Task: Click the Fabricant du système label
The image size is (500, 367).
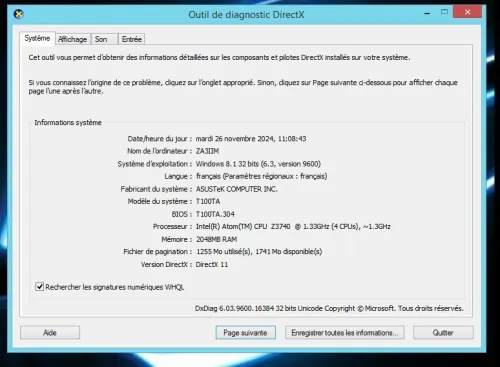Action: point(156,189)
